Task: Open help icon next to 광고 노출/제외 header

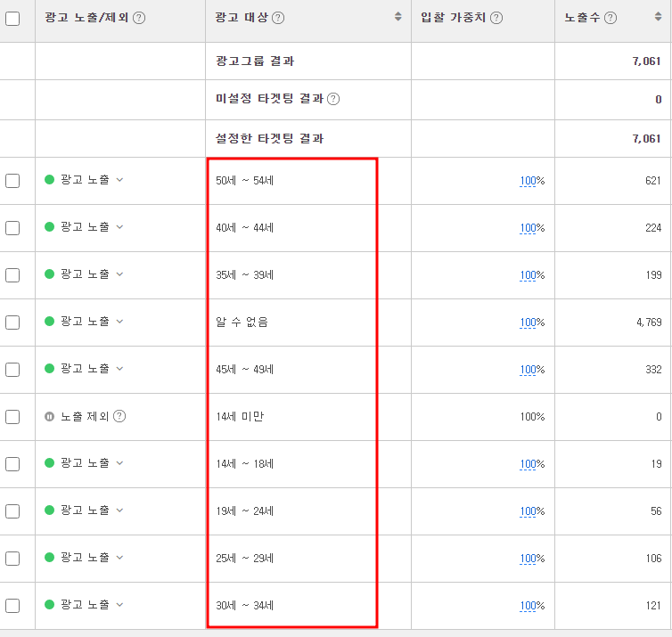Action: pos(139,18)
